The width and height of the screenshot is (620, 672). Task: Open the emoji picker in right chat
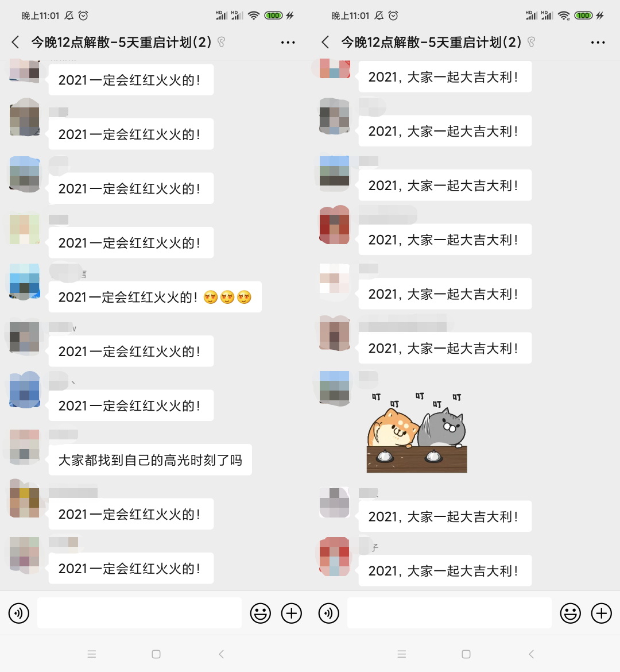(x=570, y=613)
